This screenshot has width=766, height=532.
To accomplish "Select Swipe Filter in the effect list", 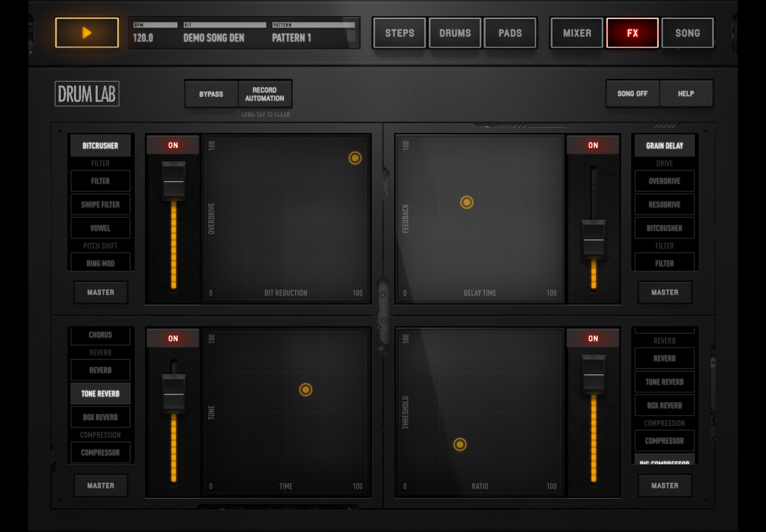I will pyautogui.click(x=100, y=205).
